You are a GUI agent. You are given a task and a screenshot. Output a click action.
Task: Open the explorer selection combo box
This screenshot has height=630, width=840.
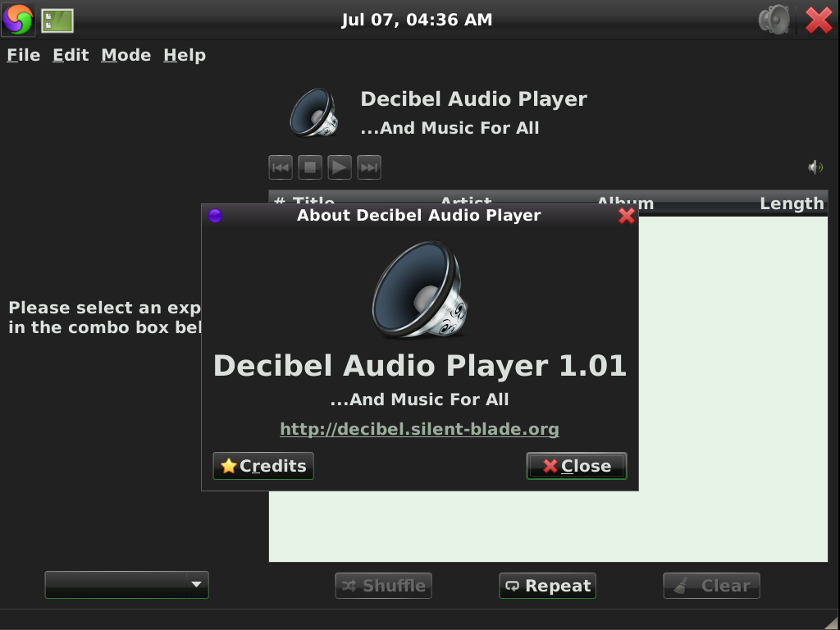126,584
